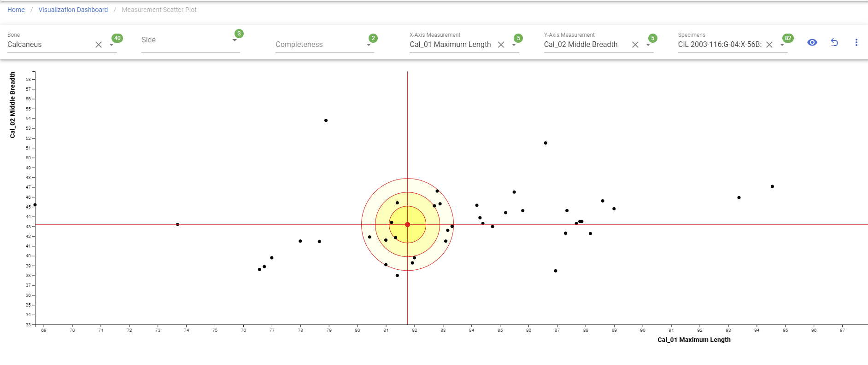868x365 pixels.
Task: Click the y-axis tick label 58
Action: 29,80
